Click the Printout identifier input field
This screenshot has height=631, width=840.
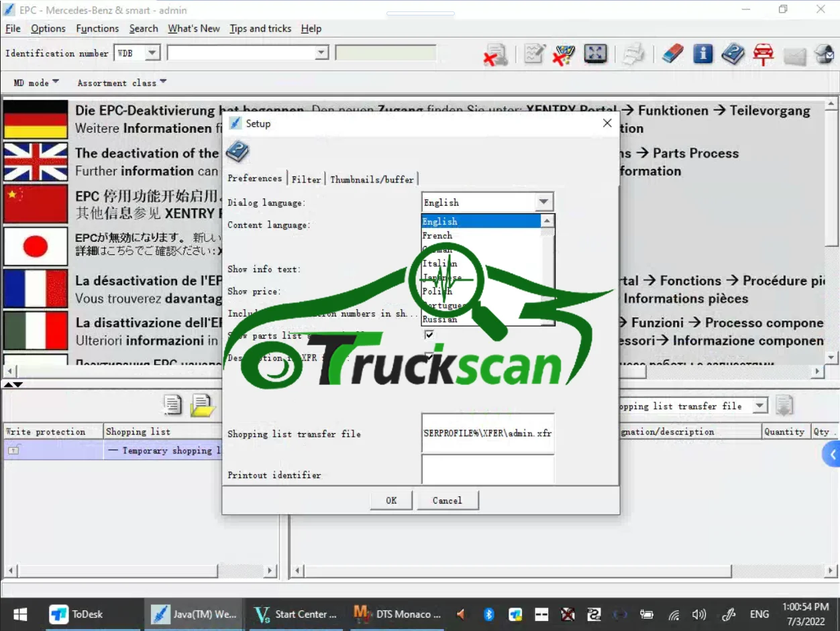488,469
